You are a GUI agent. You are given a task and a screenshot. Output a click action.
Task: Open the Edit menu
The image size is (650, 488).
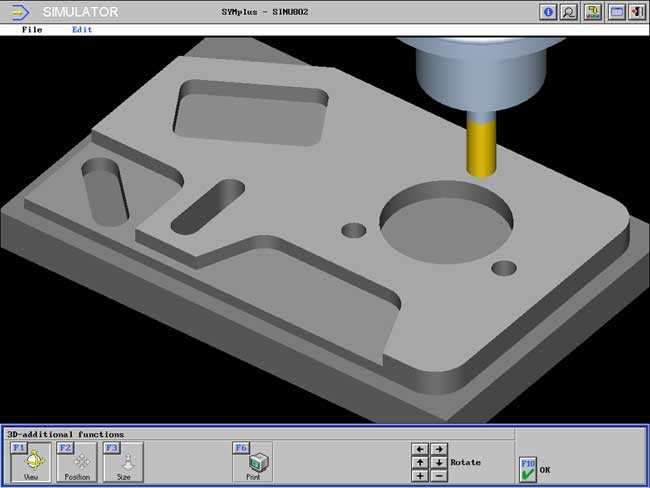(x=82, y=30)
